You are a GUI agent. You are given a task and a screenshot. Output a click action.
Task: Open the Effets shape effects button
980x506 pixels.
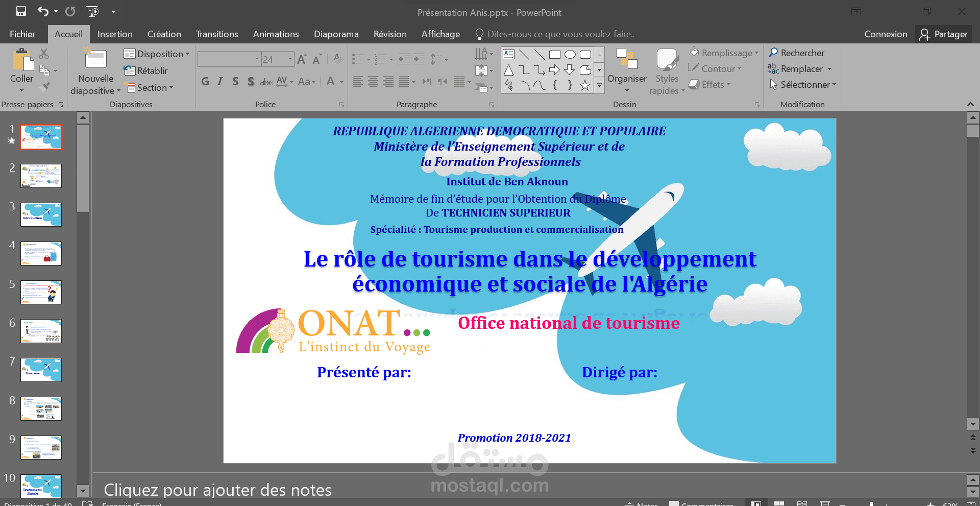tap(709, 84)
